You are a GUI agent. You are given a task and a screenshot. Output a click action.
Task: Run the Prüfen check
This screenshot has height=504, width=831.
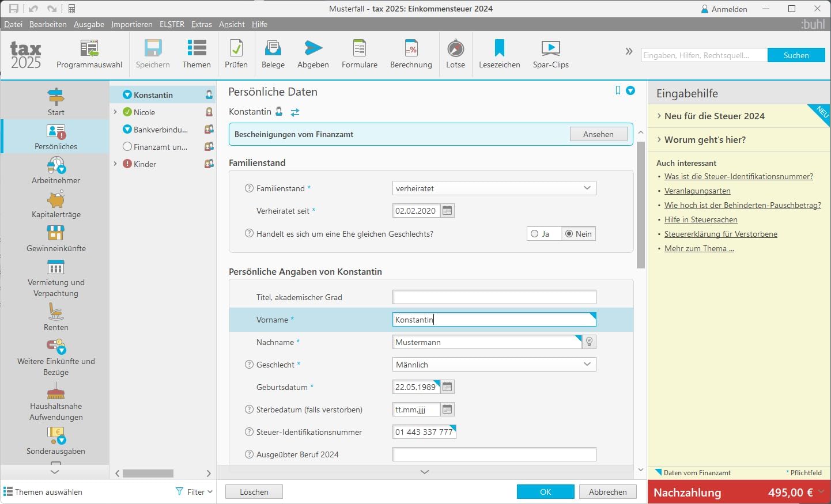[236, 55]
